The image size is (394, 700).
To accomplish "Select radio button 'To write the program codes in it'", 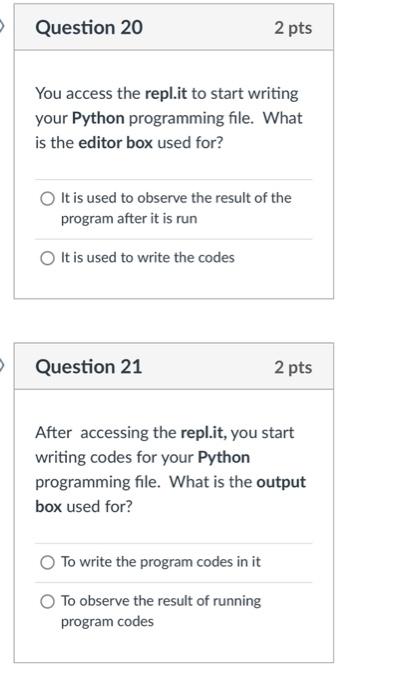I will coord(47,562).
